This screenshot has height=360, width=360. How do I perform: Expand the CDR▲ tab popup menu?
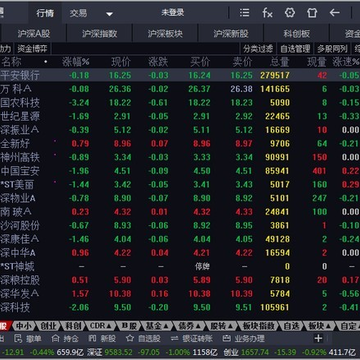point(101,326)
